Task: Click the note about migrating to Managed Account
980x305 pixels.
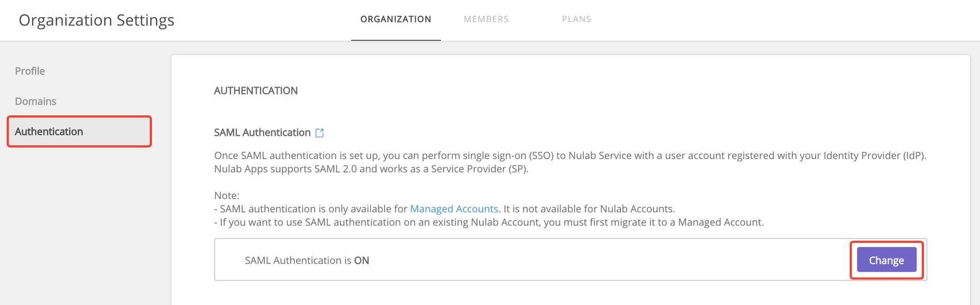Action: click(489, 222)
